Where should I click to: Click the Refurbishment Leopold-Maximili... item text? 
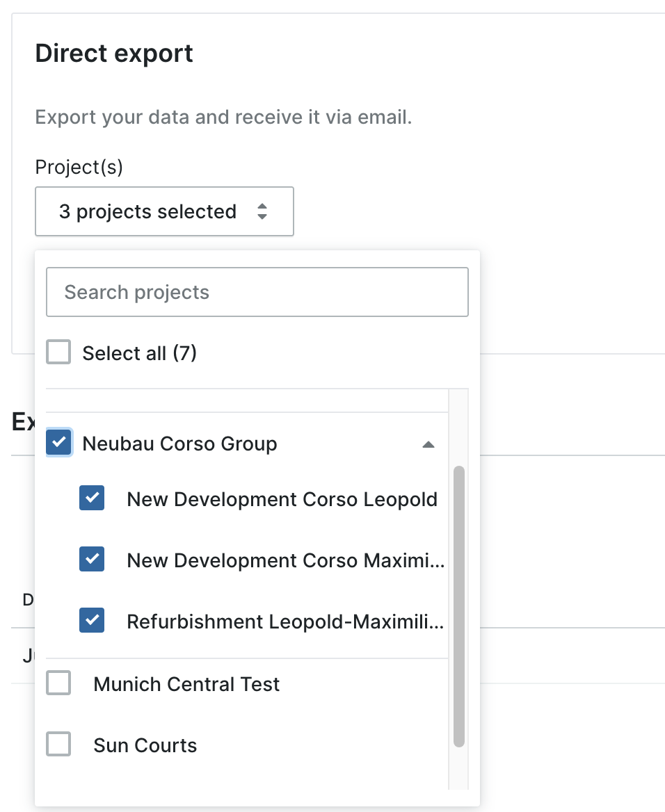285,621
